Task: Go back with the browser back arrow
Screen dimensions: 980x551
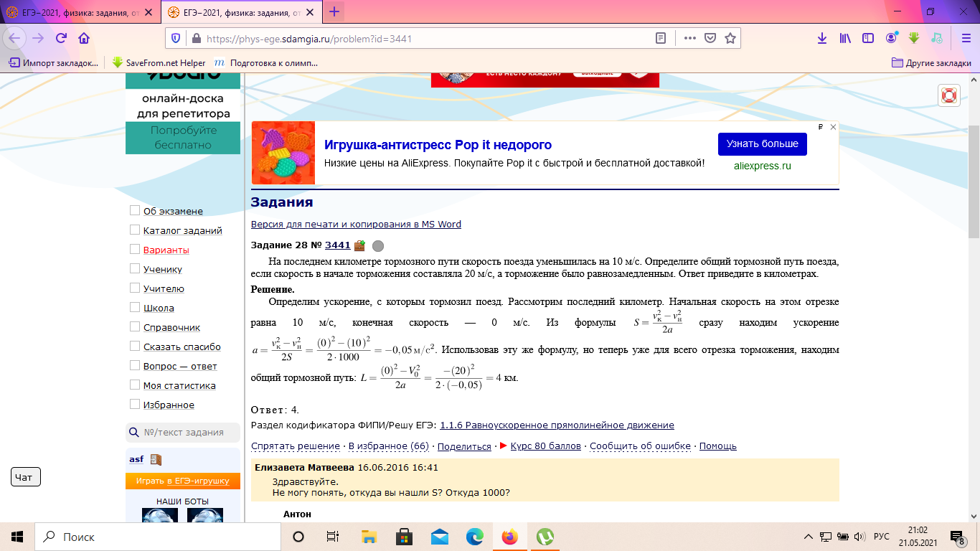Action: (x=16, y=38)
